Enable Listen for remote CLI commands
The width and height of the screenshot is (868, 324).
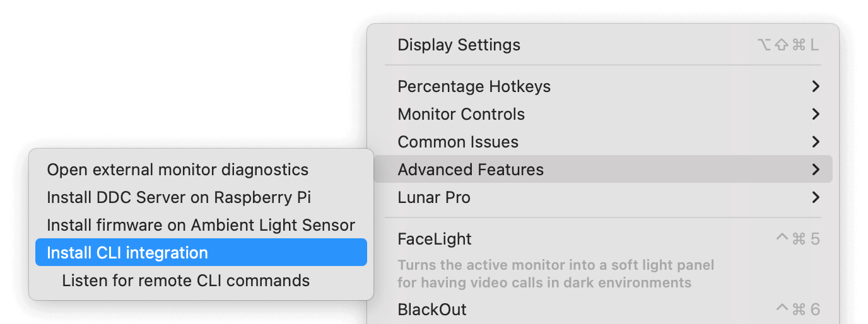pos(201,281)
